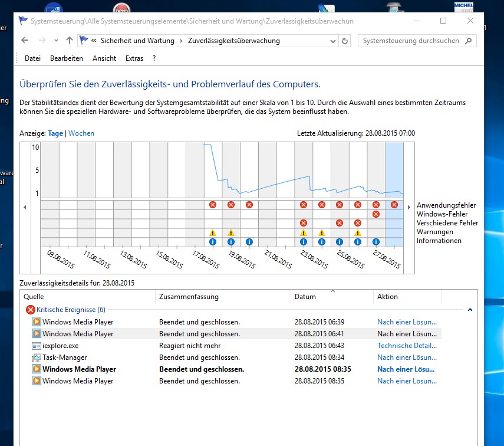Open the Bearbeiten menu

point(67,58)
